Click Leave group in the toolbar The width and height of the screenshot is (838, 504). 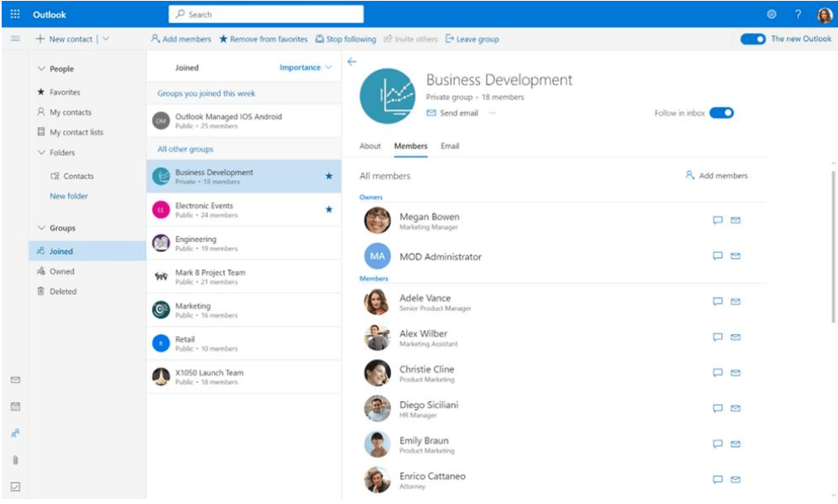pyautogui.click(x=472, y=39)
